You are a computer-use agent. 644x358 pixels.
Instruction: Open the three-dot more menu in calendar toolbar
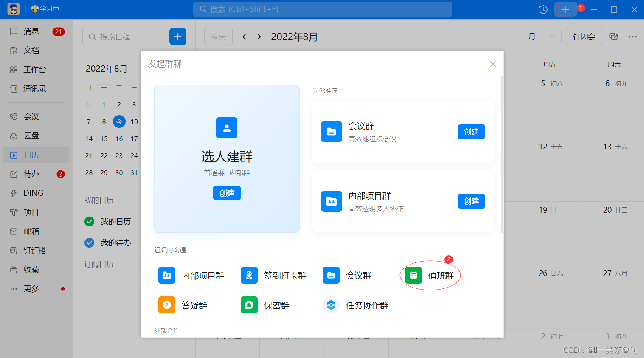633,37
